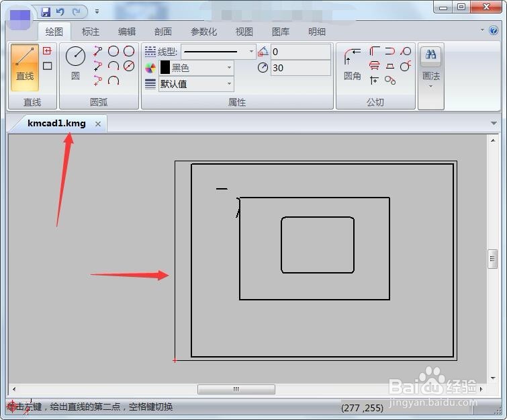Click the trapezoid icon in 公切 group
507x420 pixels.
[x=390, y=66]
